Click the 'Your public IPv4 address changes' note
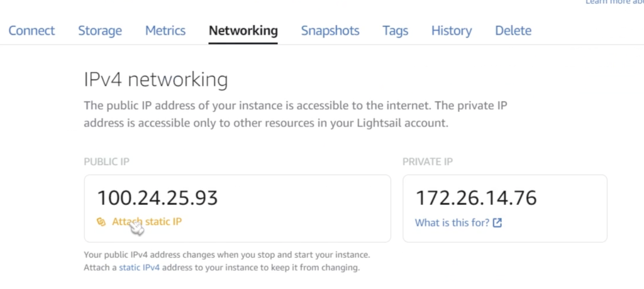Image resolution: width=644 pixels, height=289 pixels. coord(226,256)
